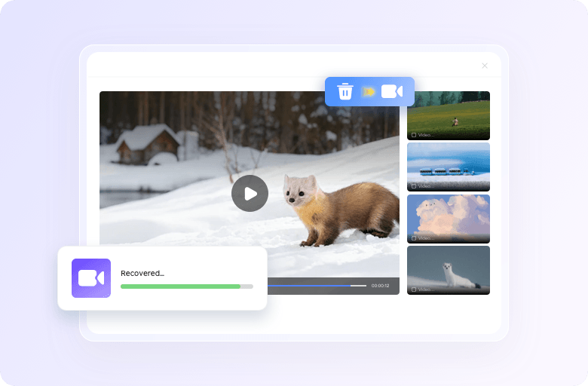The image size is (588, 386).
Task: Click the blue video playback progress bar
Action: pyautogui.click(x=317, y=286)
